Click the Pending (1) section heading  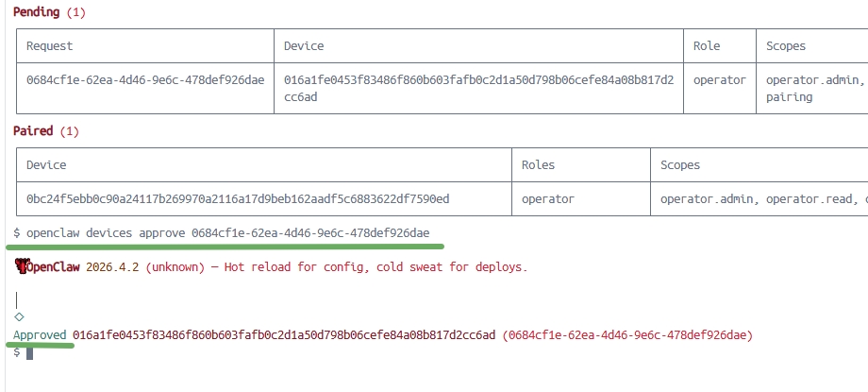pyautogui.click(x=49, y=12)
